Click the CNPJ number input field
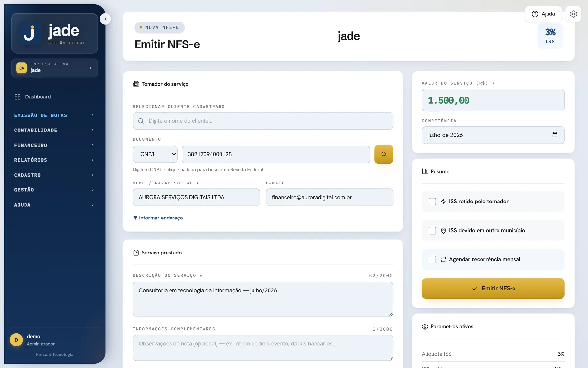 click(x=276, y=154)
